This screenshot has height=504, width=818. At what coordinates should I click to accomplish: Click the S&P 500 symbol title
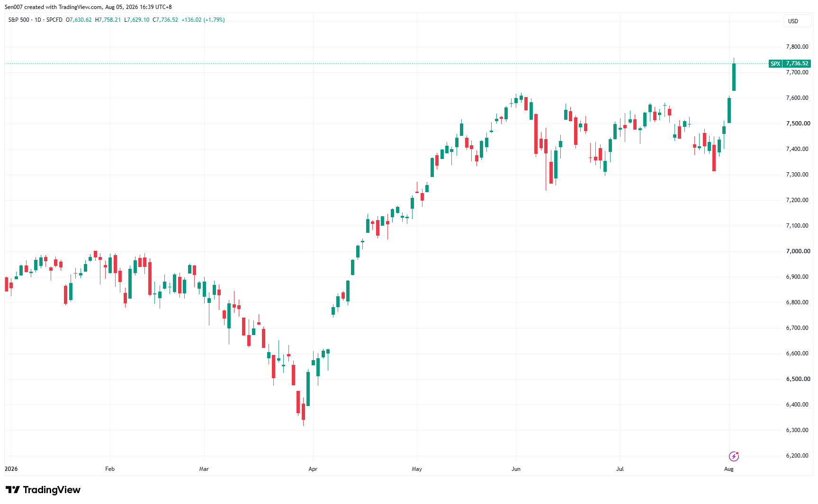18,20
